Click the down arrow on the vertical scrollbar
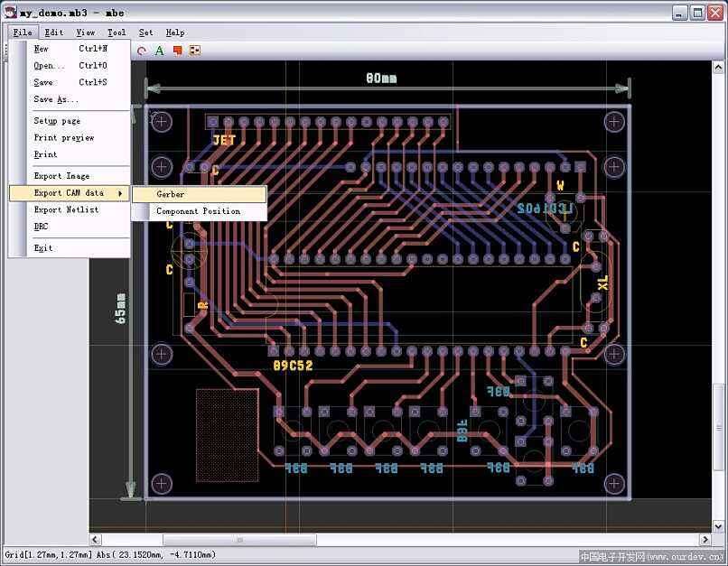 pos(718,526)
